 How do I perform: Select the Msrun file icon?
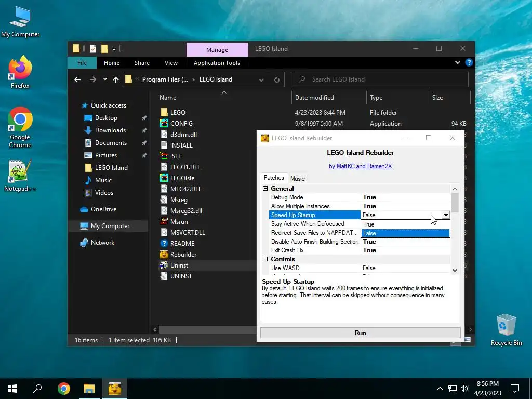click(x=164, y=221)
